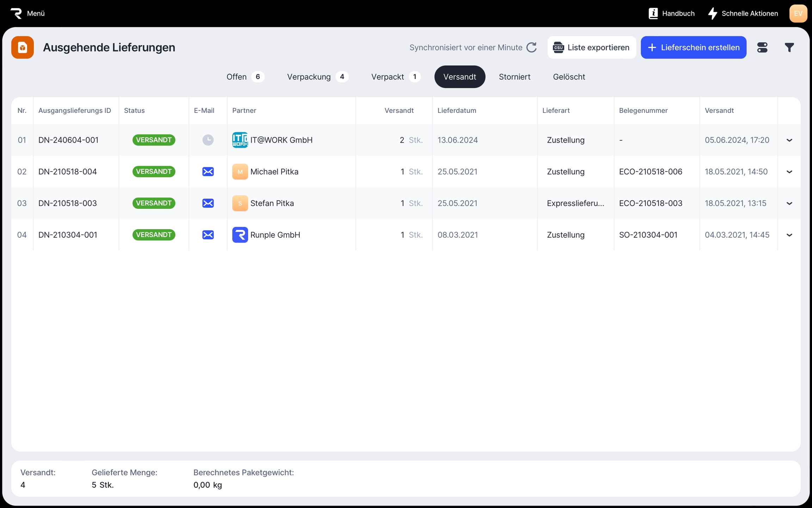The width and height of the screenshot is (812, 508).
Task: Click the orange package module icon
Action: [x=23, y=47]
